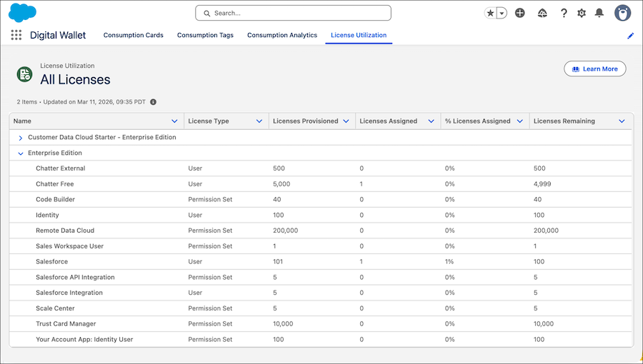The height and width of the screenshot is (364, 643).
Task: Open the Setup gear icon
Action: (x=582, y=13)
